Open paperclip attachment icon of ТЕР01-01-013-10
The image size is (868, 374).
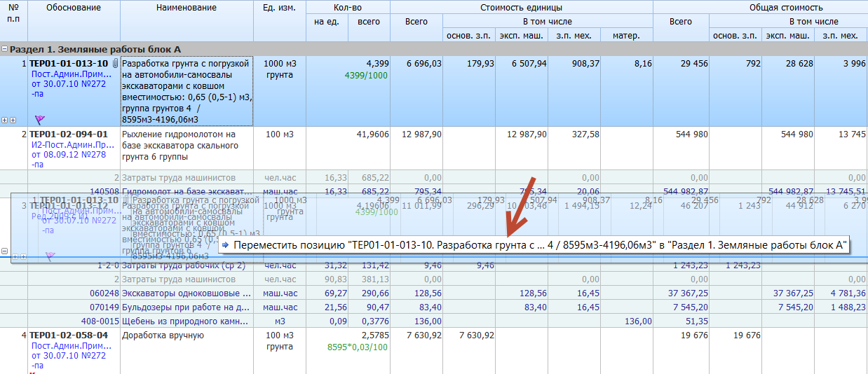pos(115,64)
